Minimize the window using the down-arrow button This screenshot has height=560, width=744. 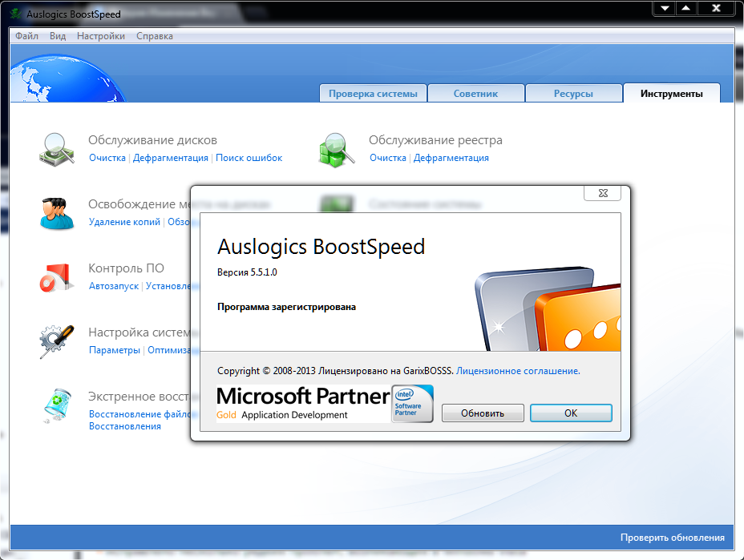pyautogui.click(x=665, y=8)
